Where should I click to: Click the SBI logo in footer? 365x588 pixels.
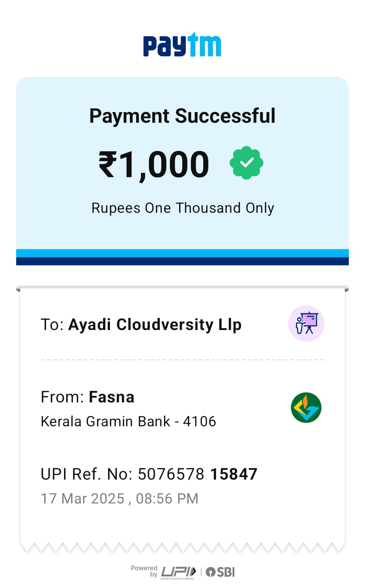tap(220, 572)
